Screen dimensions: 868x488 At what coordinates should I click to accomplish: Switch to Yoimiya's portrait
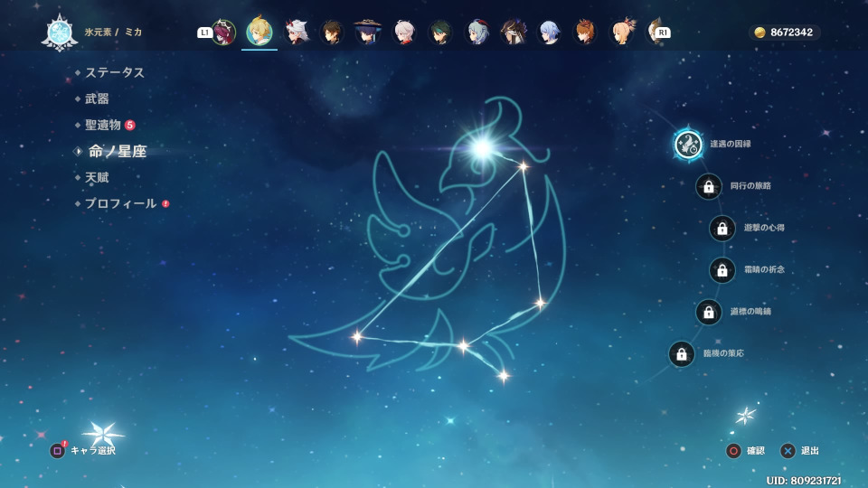(x=622, y=33)
